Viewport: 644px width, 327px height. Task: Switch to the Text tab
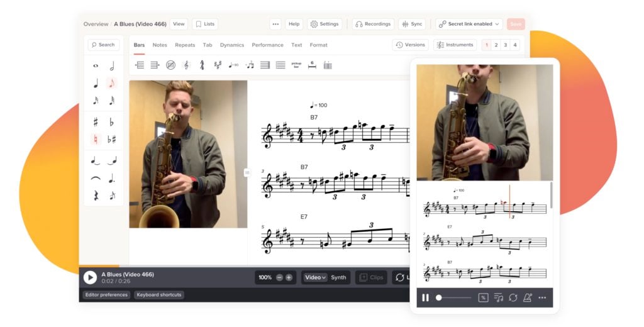click(297, 45)
